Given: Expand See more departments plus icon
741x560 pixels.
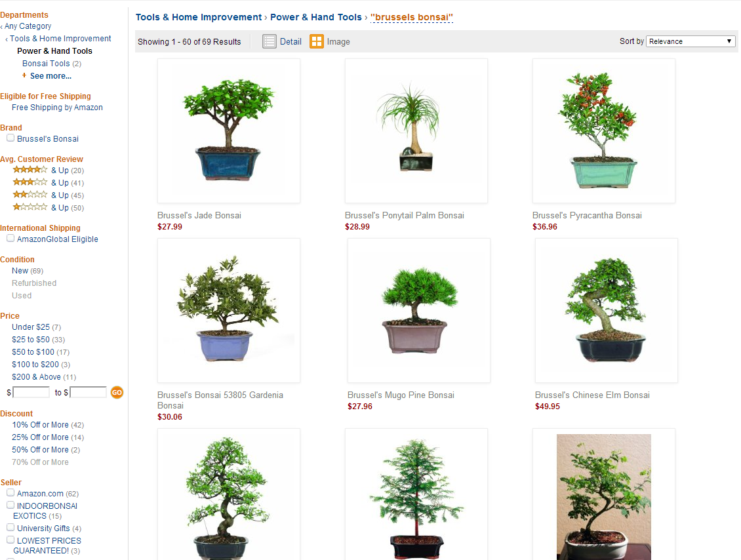Looking at the screenshot, I should click(x=24, y=75).
